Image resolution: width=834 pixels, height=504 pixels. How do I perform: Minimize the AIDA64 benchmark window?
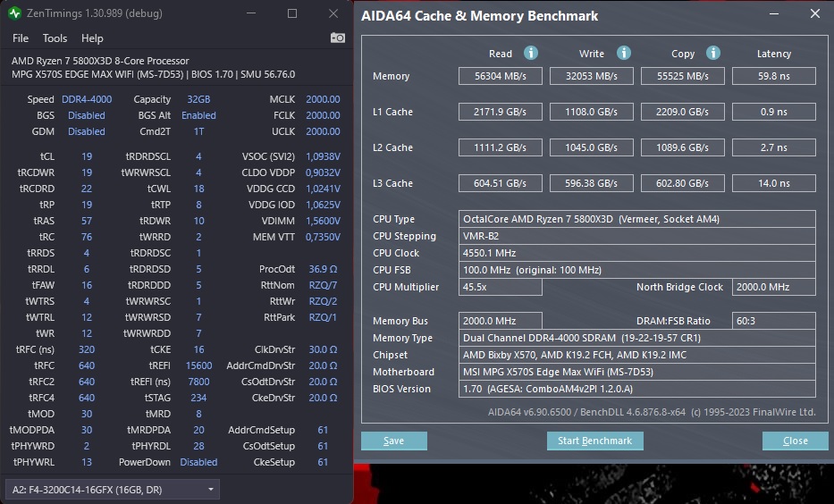(774, 13)
